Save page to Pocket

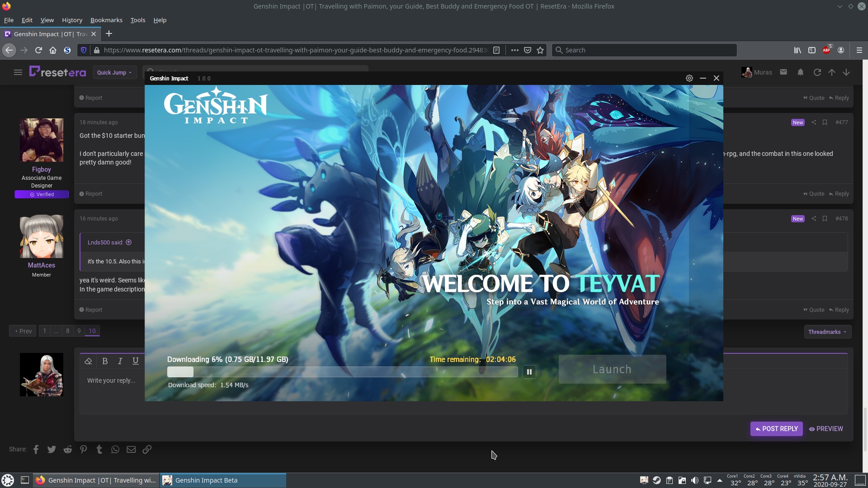(527, 50)
